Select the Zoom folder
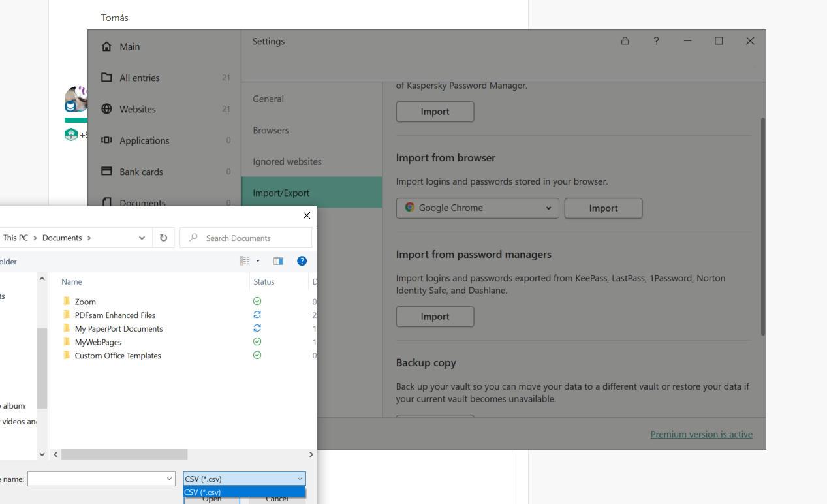 pos(86,302)
